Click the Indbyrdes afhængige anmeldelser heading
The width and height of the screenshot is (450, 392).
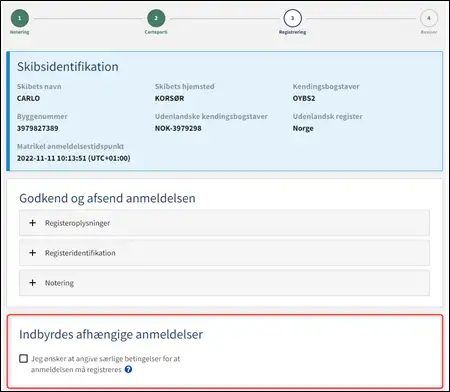point(111,334)
